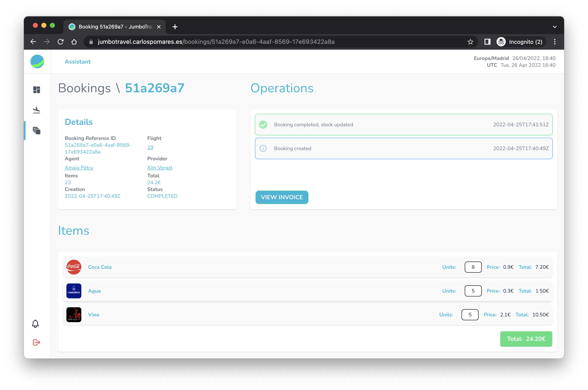Open provider Xim Vergel link
This screenshot has width=588, height=390.
(x=160, y=168)
